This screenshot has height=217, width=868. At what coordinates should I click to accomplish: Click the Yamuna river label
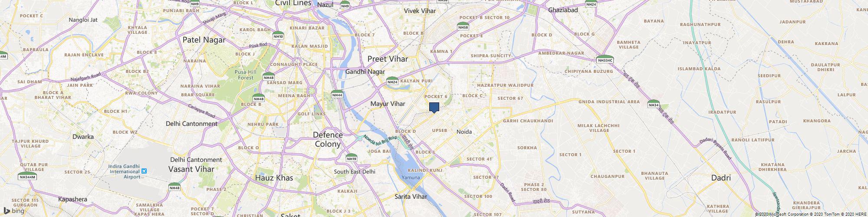[x=411, y=178]
